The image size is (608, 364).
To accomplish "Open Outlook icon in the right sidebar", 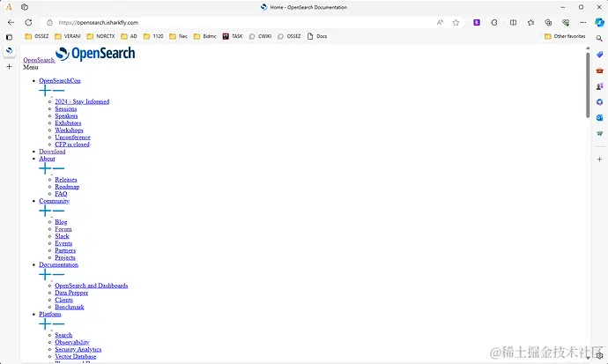I will coord(599,117).
